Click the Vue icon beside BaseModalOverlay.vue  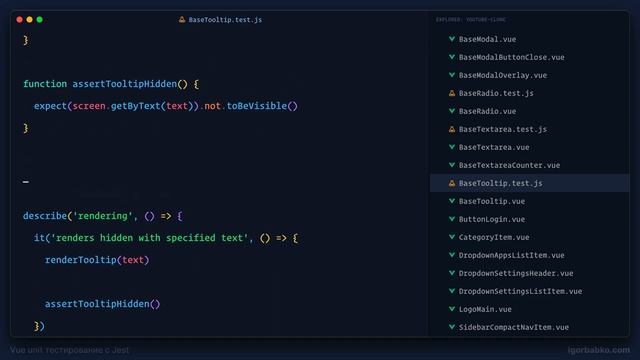coord(452,75)
